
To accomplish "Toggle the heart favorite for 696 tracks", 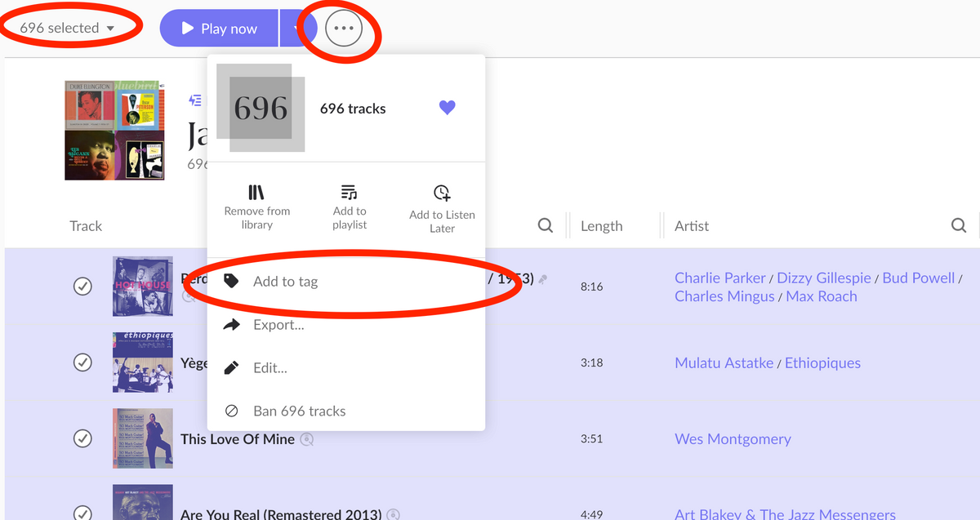I will [447, 108].
